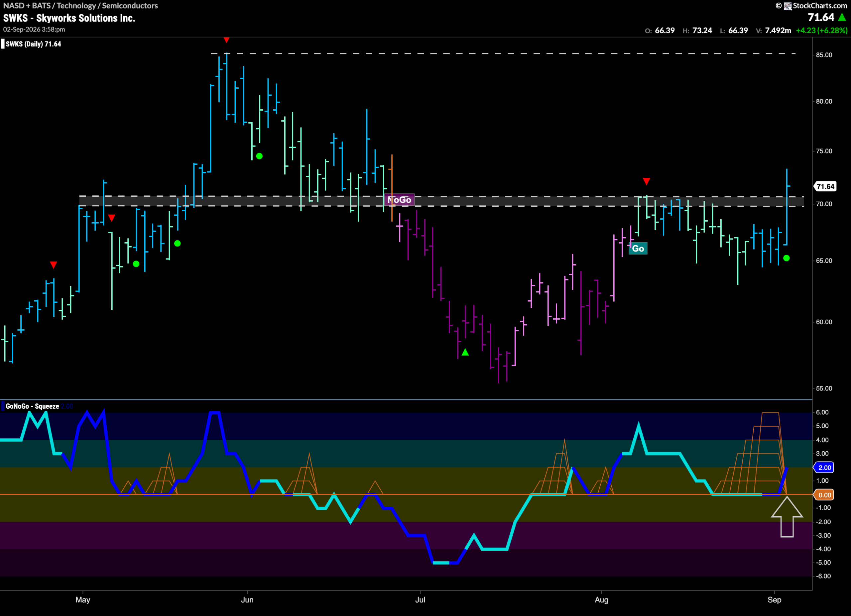Image resolution: width=851 pixels, height=616 pixels.
Task: Click the Jun label on the time axis
Action: (247, 599)
